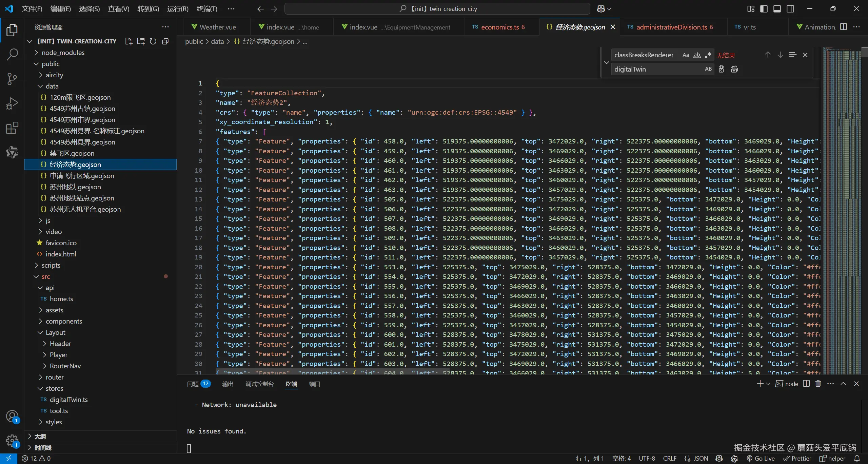Click the CRLF line ending indicator
The width and height of the screenshot is (868, 464).
pos(670,459)
